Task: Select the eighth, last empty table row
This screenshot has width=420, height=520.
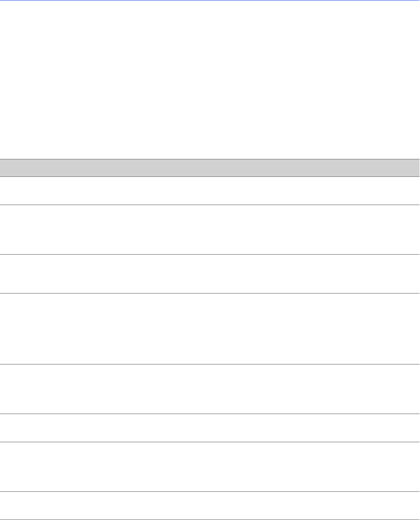Action: [x=210, y=506]
